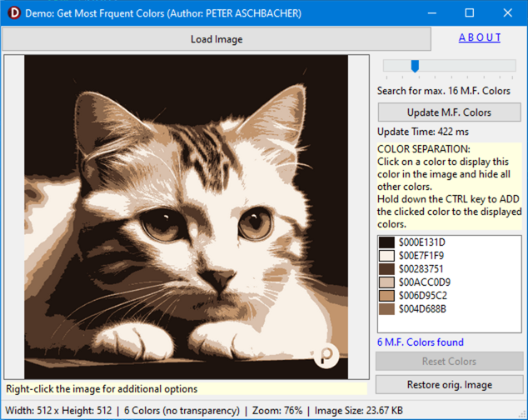Click the 'Width: 512 x Height: 512' status entry
This screenshot has width=528, height=420.
pos(58,411)
